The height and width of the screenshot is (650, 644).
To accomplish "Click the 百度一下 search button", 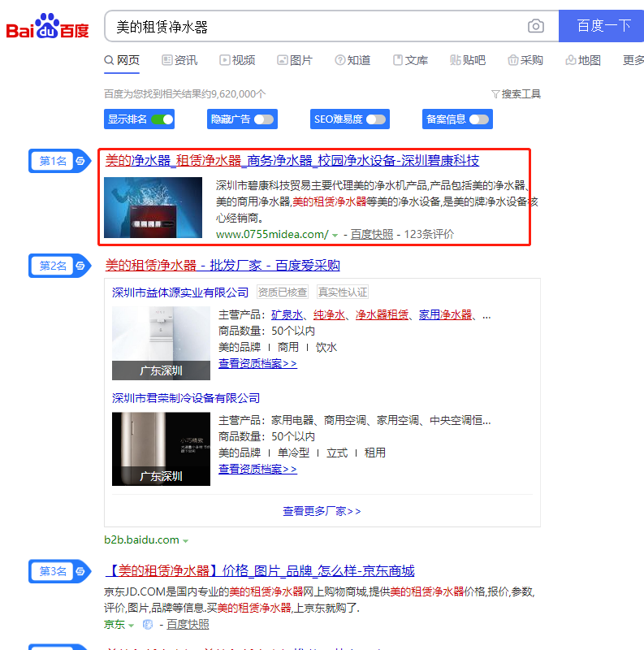I will point(601,26).
